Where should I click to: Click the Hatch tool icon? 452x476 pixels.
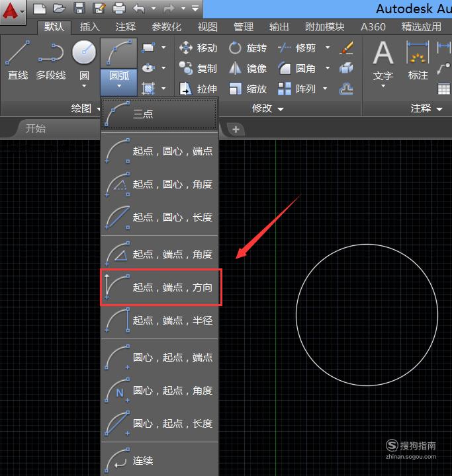[148, 89]
